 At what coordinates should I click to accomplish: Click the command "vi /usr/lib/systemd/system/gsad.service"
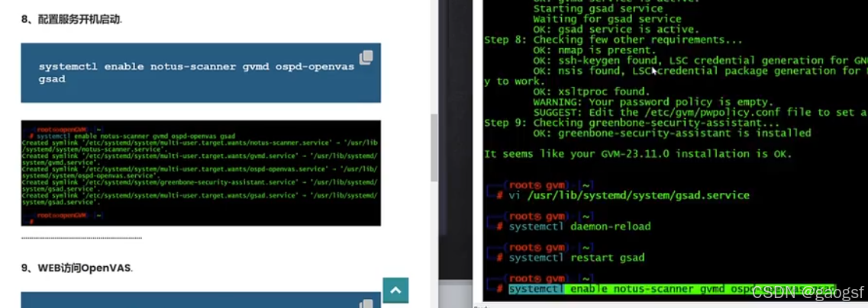629,195
